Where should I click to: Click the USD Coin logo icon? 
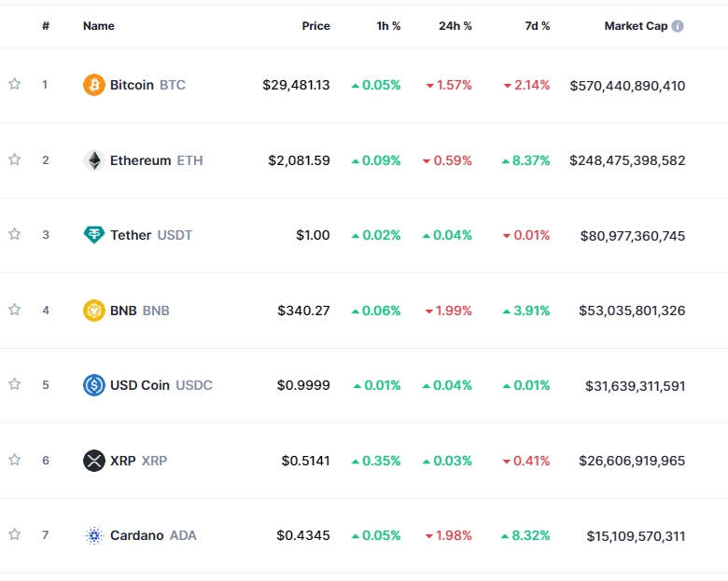click(x=94, y=385)
